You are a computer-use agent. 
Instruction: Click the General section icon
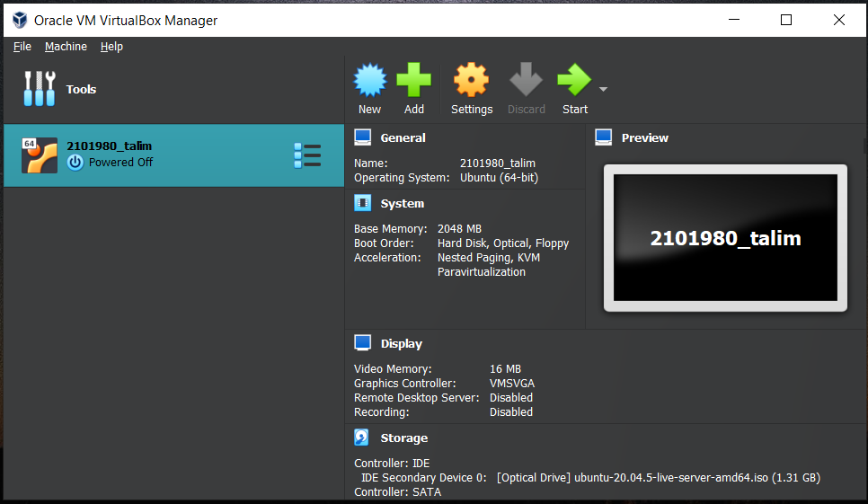[x=363, y=137]
